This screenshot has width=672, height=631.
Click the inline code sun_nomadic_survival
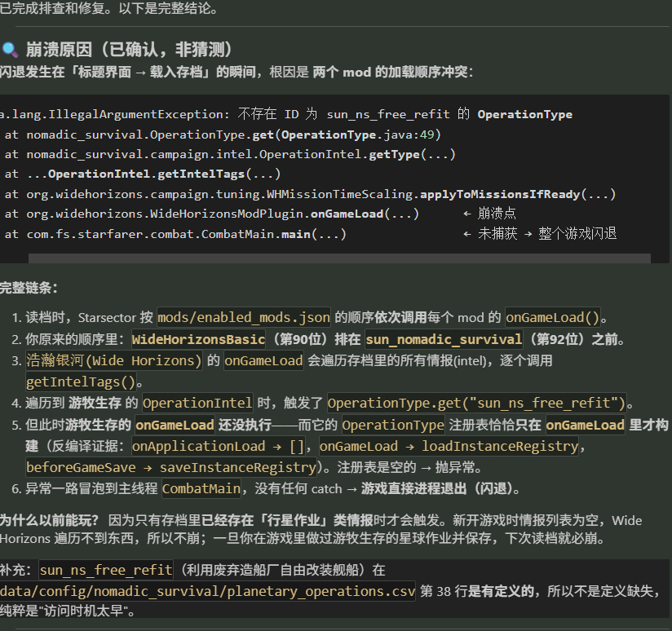click(x=444, y=339)
